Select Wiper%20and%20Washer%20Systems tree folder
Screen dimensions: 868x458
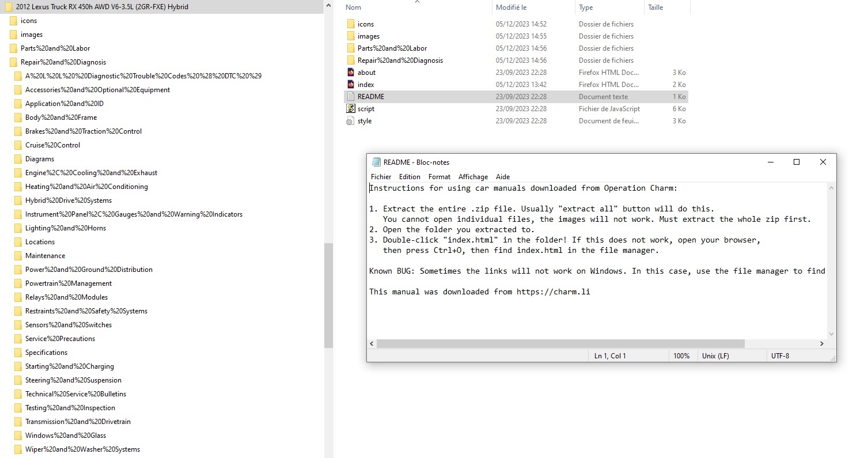(x=82, y=449)
